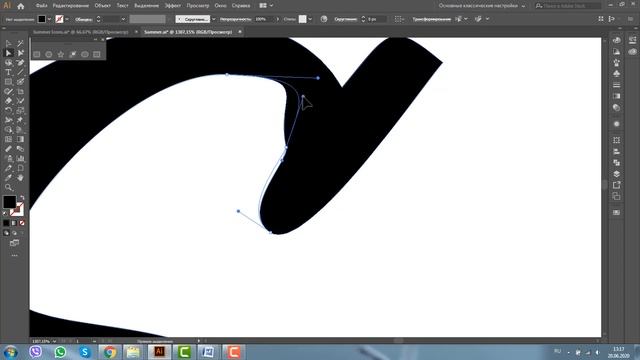Click the Recolor Artwork icon in control bar
Viewport: 640px width, 360px height.
pos(324,19)
